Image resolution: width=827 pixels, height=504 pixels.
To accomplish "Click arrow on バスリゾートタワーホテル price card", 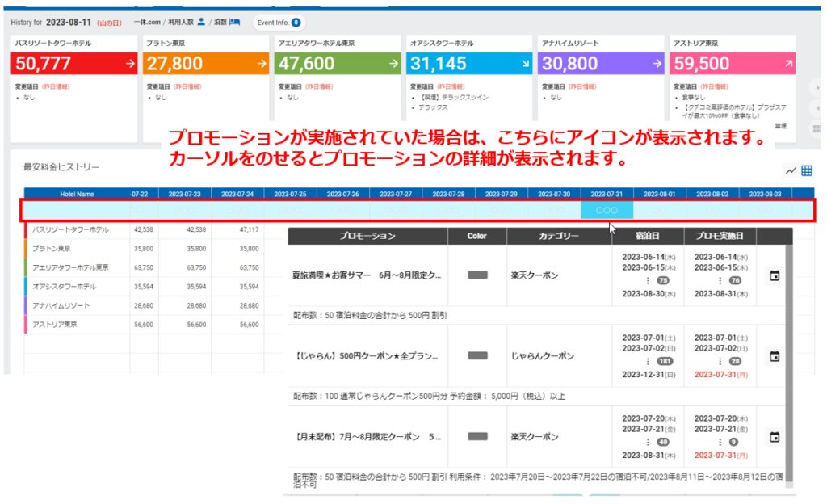I will tap(130, 64).
